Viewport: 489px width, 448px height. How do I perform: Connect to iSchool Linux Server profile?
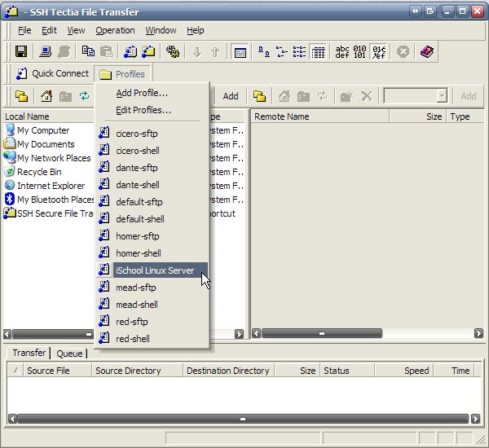click(x=152, y=270)
